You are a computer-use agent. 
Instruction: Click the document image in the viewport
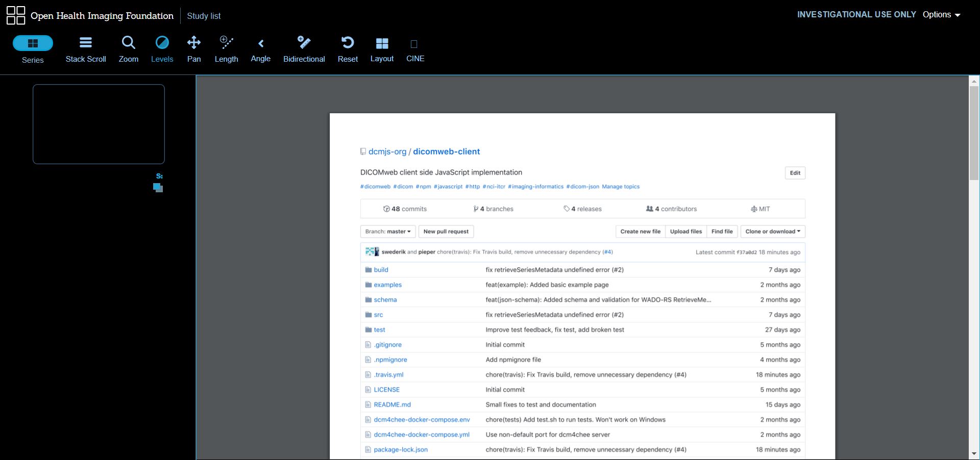(582, 286)
